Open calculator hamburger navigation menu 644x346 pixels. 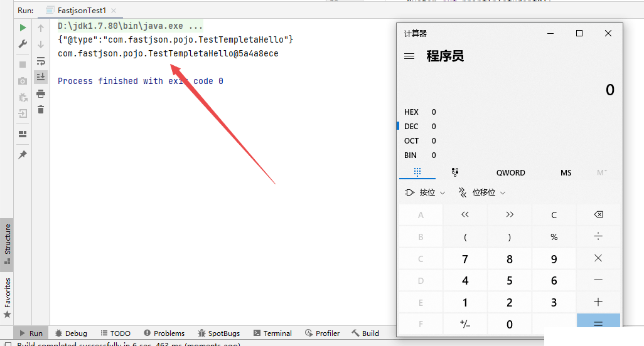(409, 56)
